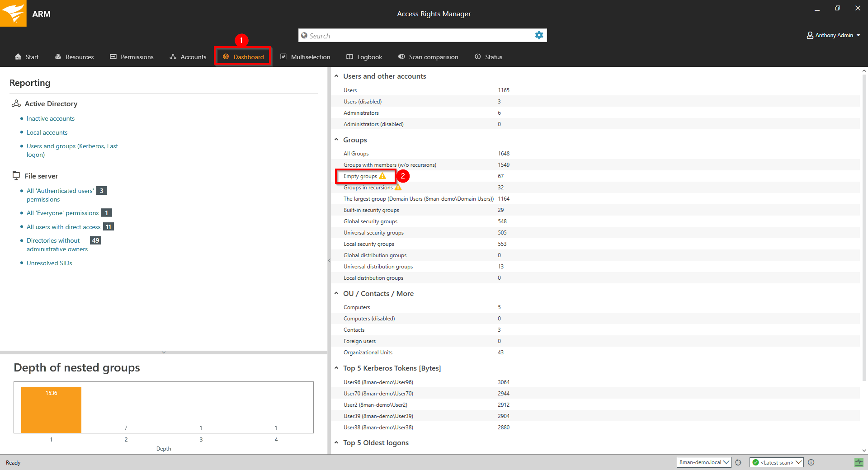868x470 pixels.
Task: Collapse the OU / Contacts / More section
Action: (336, 293)
